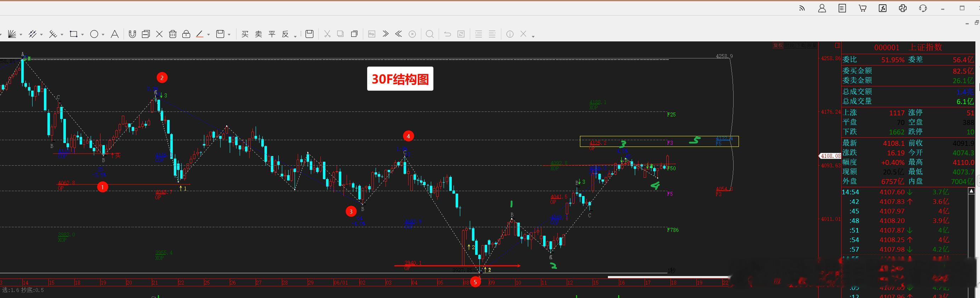980x298 pixels.
Task: Click the 委比 51.95% value
Action: click(x=893, y=60)
